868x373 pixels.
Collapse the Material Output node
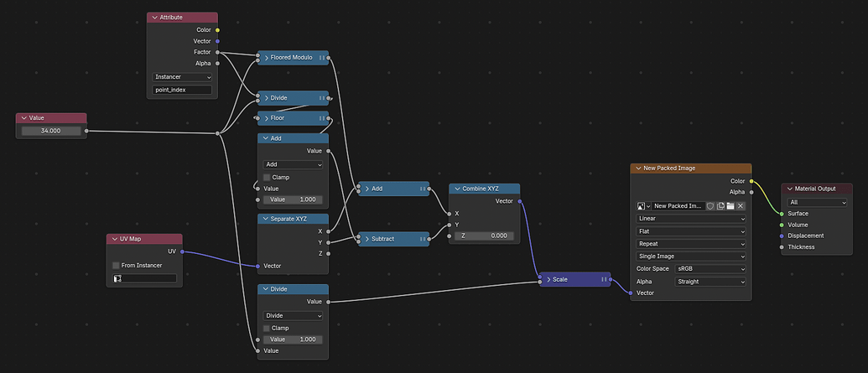789,189
